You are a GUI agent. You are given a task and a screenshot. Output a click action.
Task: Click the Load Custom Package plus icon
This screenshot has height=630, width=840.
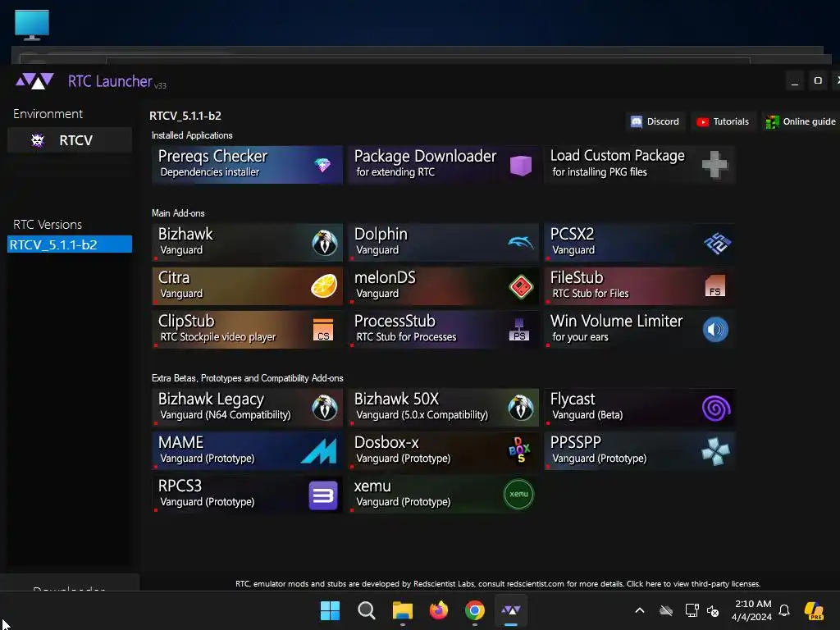pyautogui.click(x=715, y=164)
